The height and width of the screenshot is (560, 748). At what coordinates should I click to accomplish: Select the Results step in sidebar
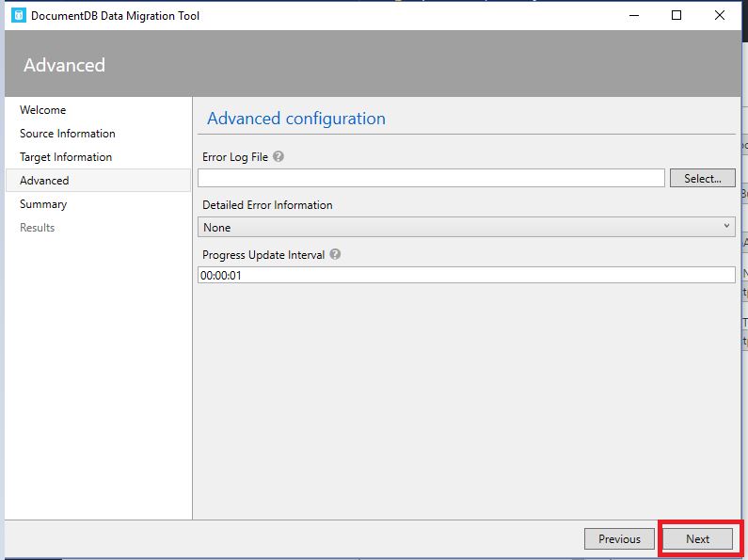pos(38,228)
